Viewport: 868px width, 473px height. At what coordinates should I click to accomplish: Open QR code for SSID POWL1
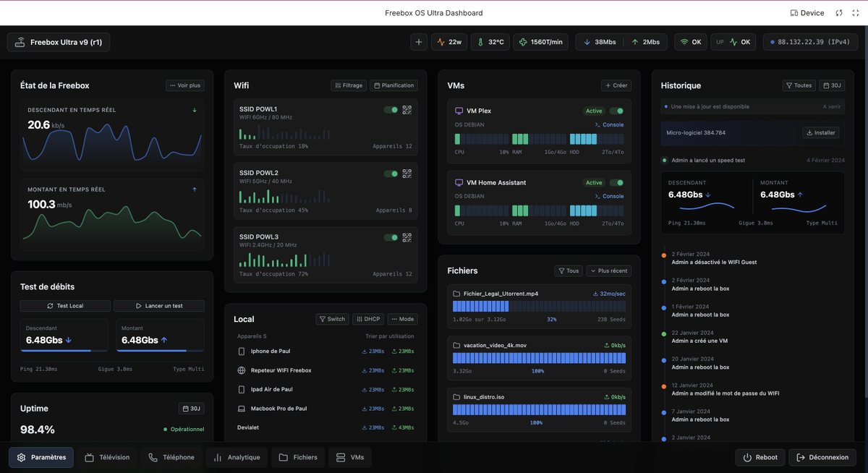coord(407,110)
